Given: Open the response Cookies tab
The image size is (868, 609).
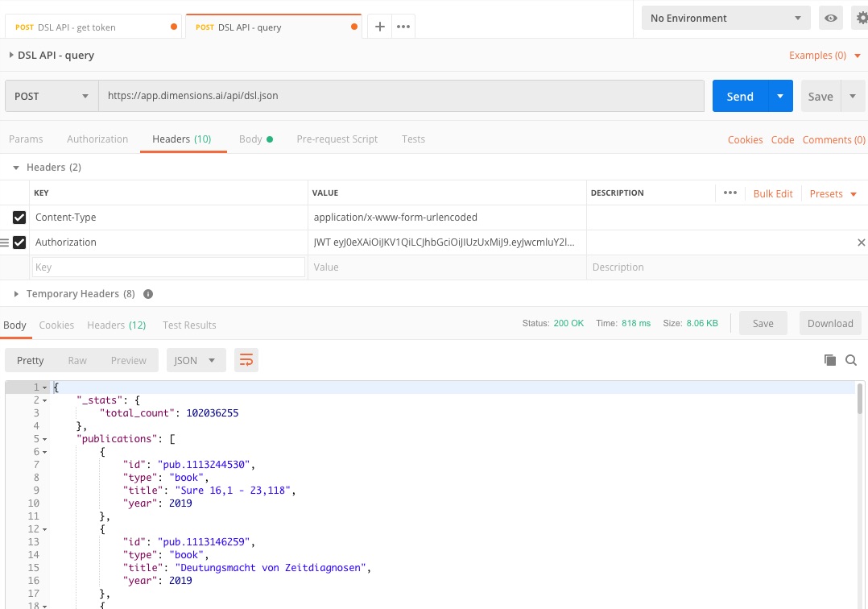Looking at the screenshot, I should (x=56, y=325).
